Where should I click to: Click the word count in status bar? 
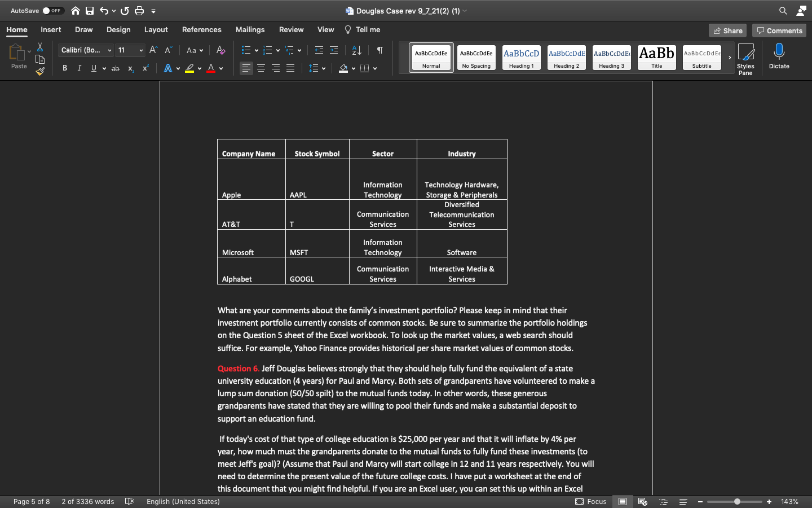pyautogui.click(x=87, y=501)
